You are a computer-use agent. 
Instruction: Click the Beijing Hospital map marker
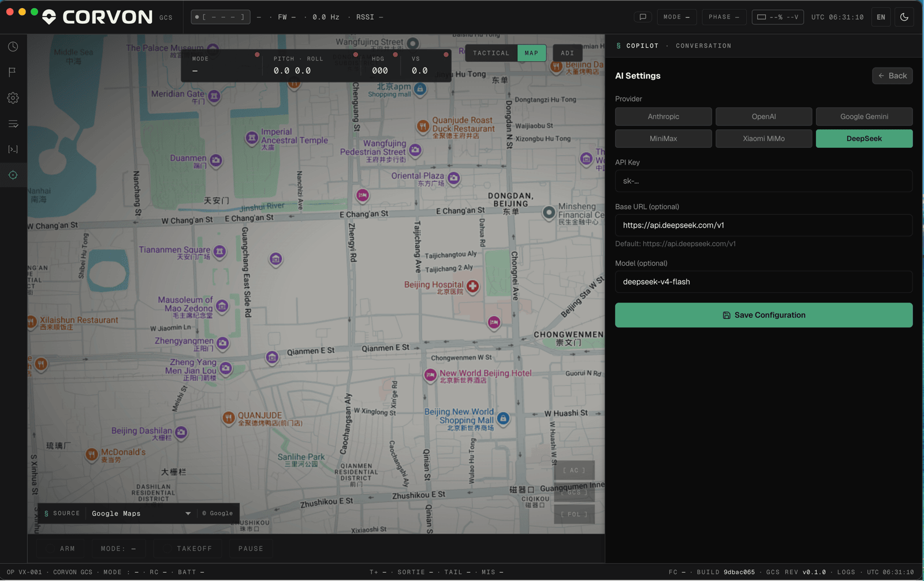point(473,286)
